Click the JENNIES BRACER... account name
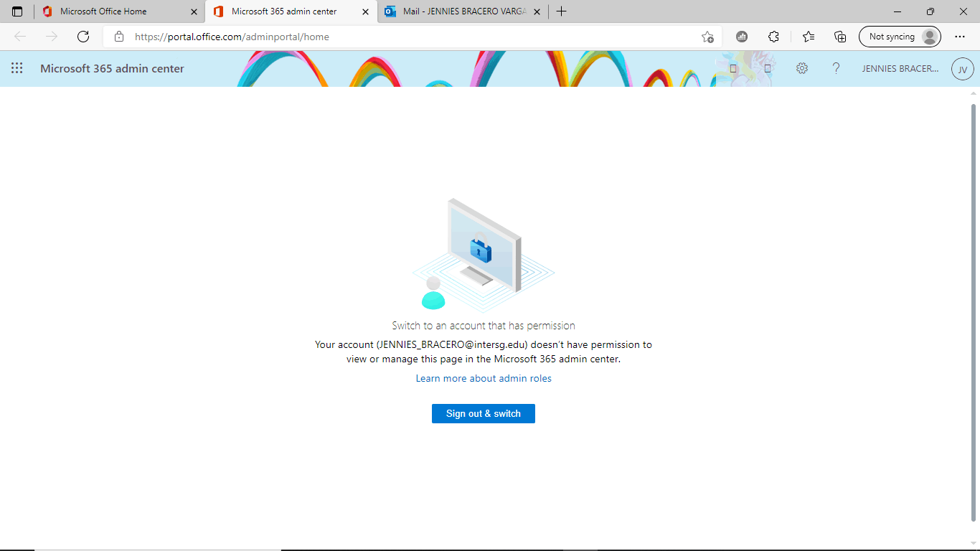The width and height of the screenshot is (980, 551). click(x=900, y=69)
